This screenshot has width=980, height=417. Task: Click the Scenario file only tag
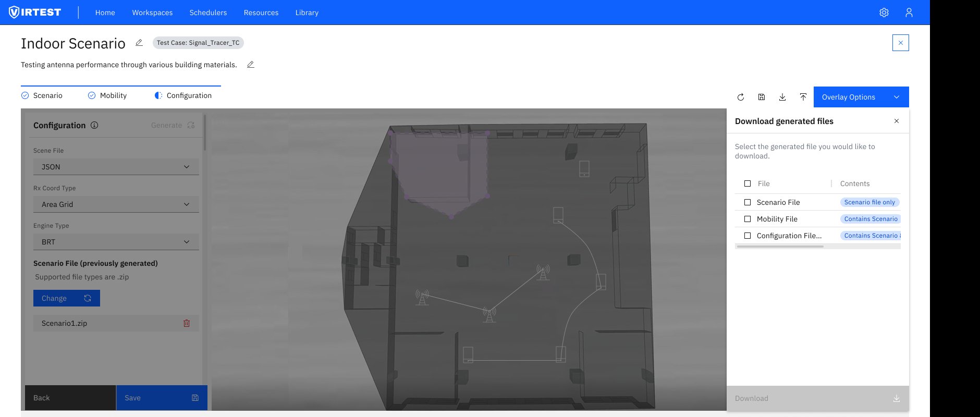(869, 202)
